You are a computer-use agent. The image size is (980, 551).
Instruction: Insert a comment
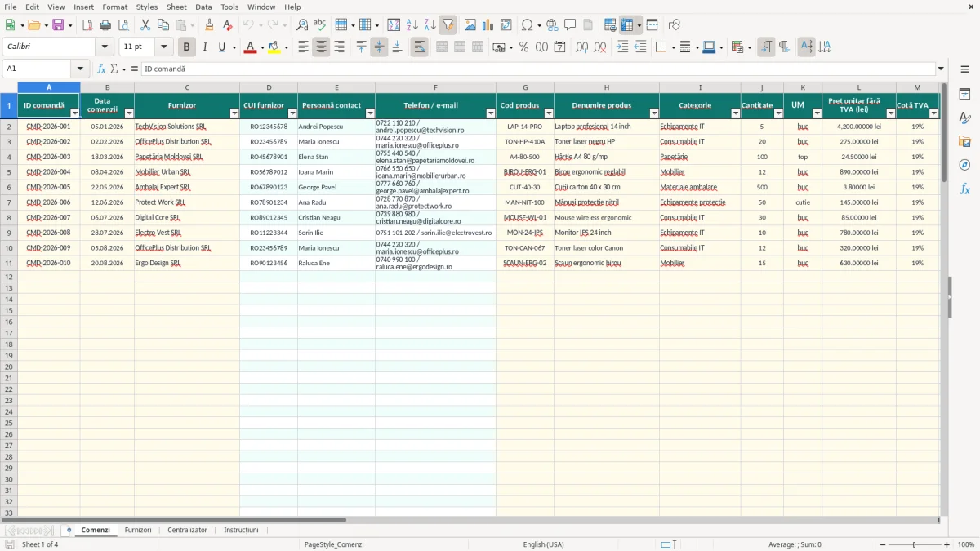(570, 25)
